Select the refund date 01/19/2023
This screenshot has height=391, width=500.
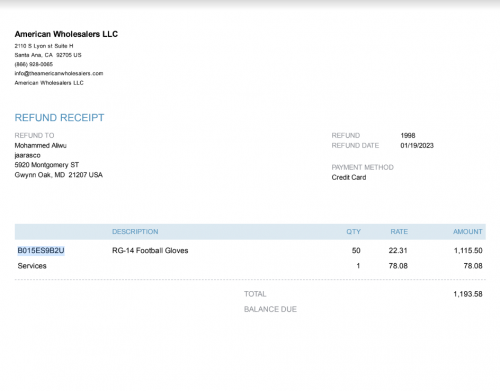(x=417, y=145)
